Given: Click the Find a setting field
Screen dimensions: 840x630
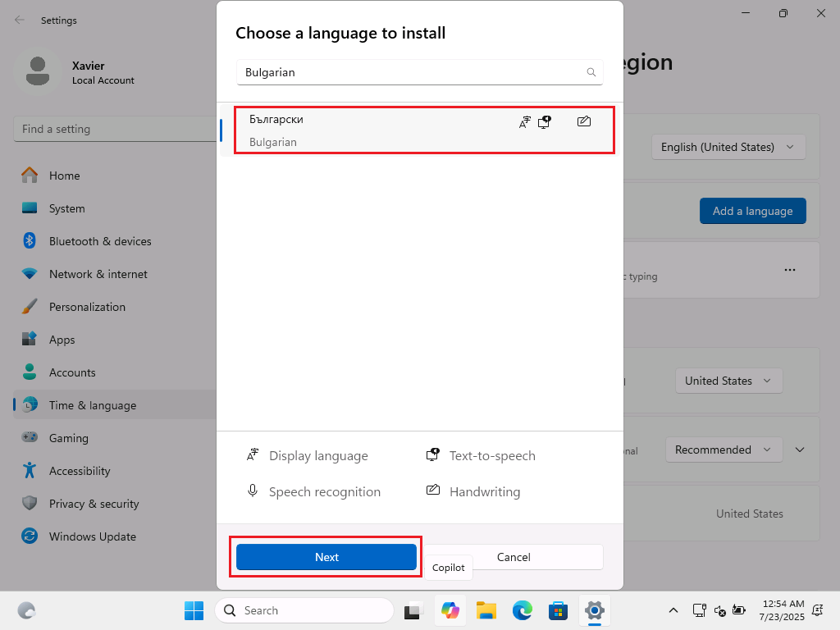Looking at the screenshot, I should pos(115,129).
